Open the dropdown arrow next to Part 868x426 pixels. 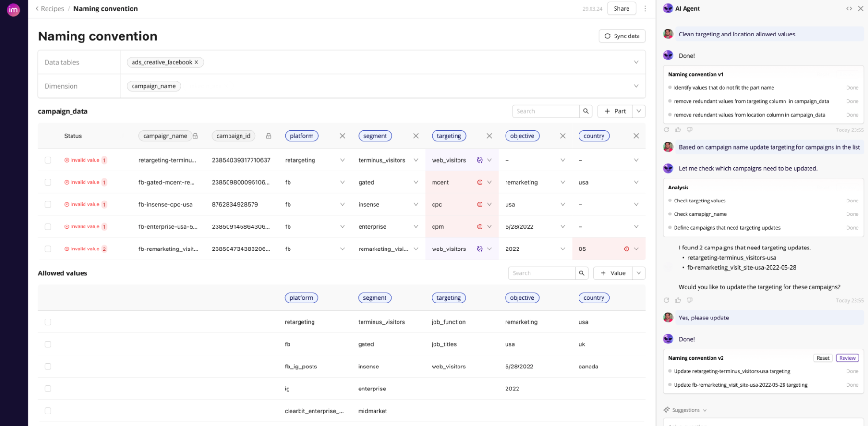pos(639,111)
